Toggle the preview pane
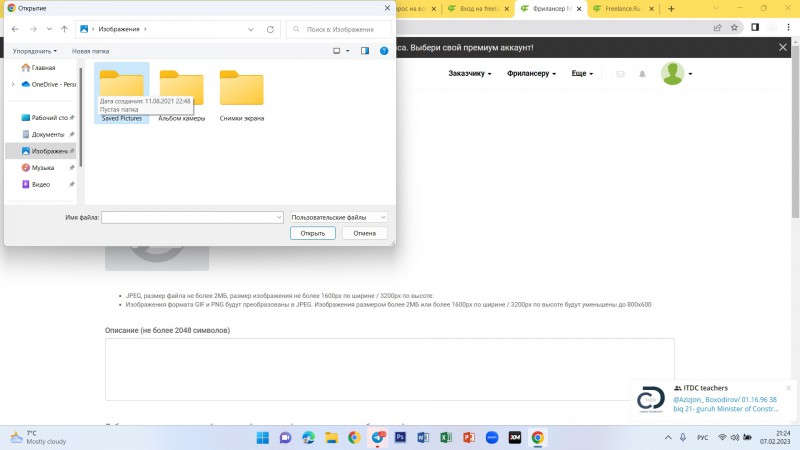Viewport: 800px width, 450px height. [365, 51]
